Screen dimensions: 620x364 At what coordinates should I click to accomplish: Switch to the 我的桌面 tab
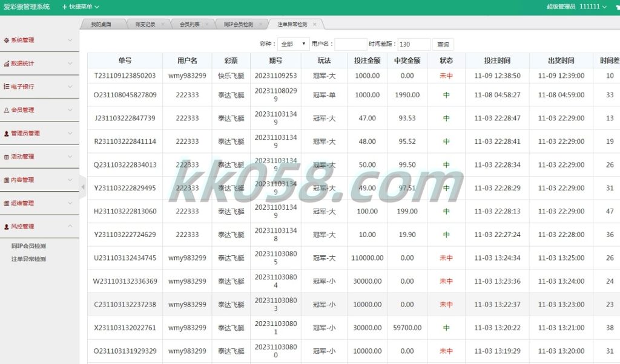[x=101, y=24]
